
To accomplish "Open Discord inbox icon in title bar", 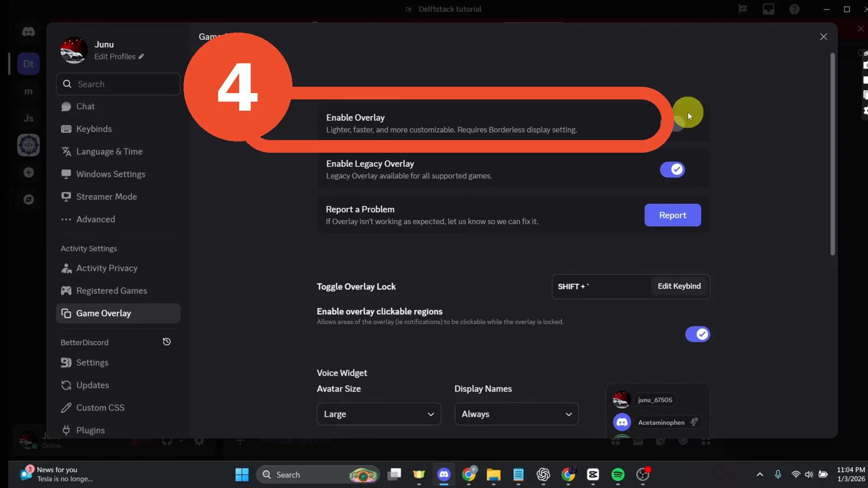I will [769, 9].
